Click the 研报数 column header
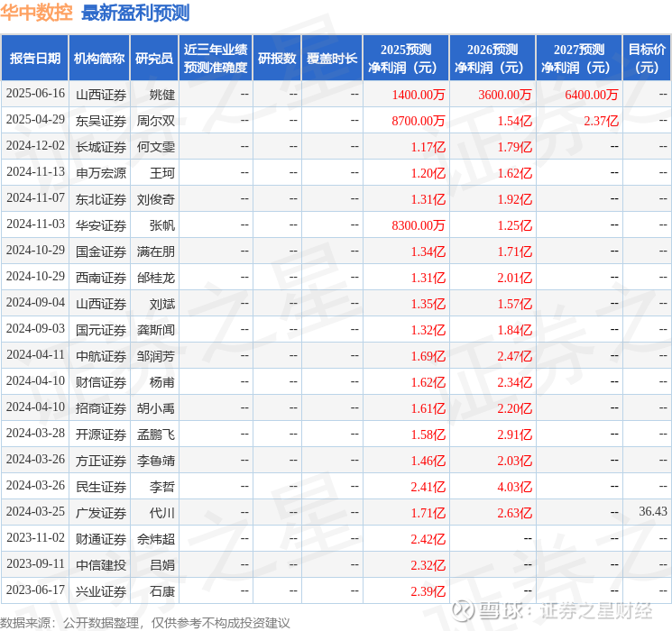 coord(277,59)
